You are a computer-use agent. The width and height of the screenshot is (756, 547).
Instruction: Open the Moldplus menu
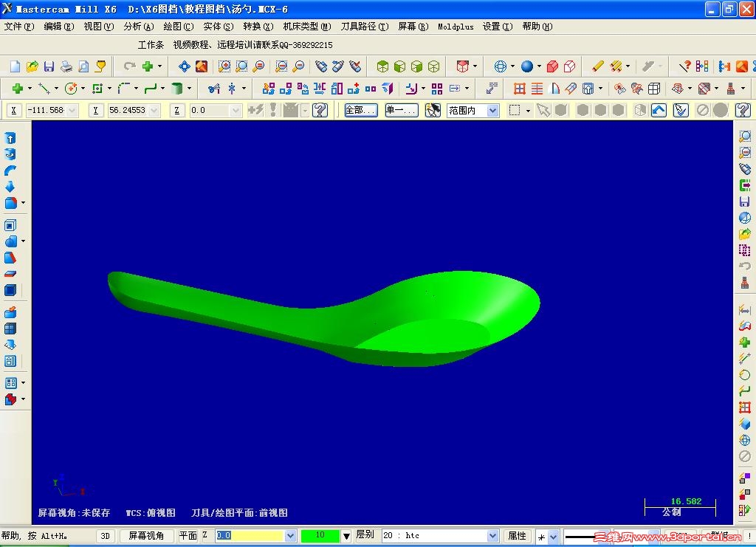coord(456,27)
